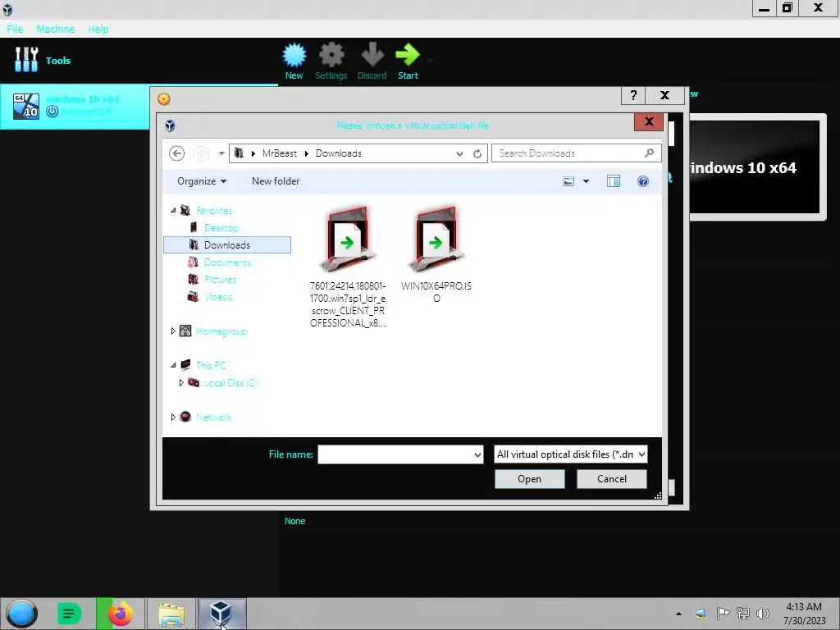Select the win7sp1 ISO file icon
The width and height of the screenshot is (840, 630).
click(x=348, y=240)
